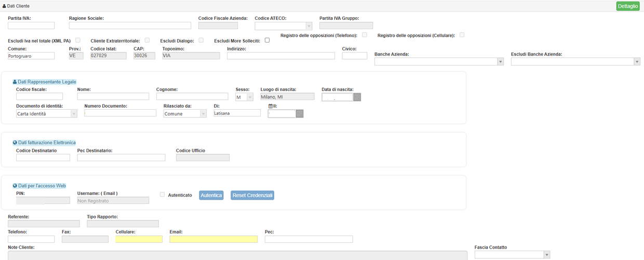The image size is (644, 260).
Task: Toggle Registro delle opposizioni (Telefono) checkbox
Action: (365, 35)
